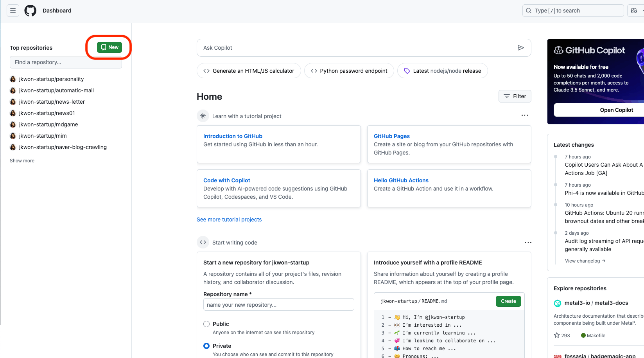Focus the Repository name input field
Screen dimensions: 644x358
pos(278,305)
